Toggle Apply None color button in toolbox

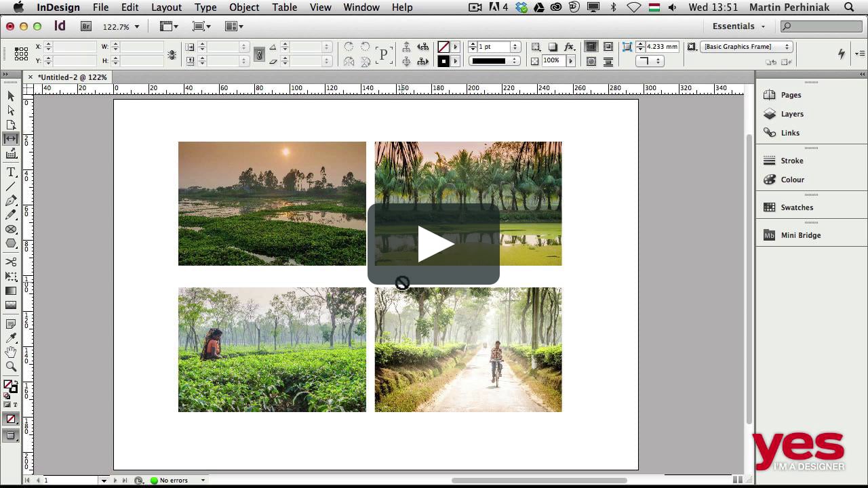[x=11, y=420]
